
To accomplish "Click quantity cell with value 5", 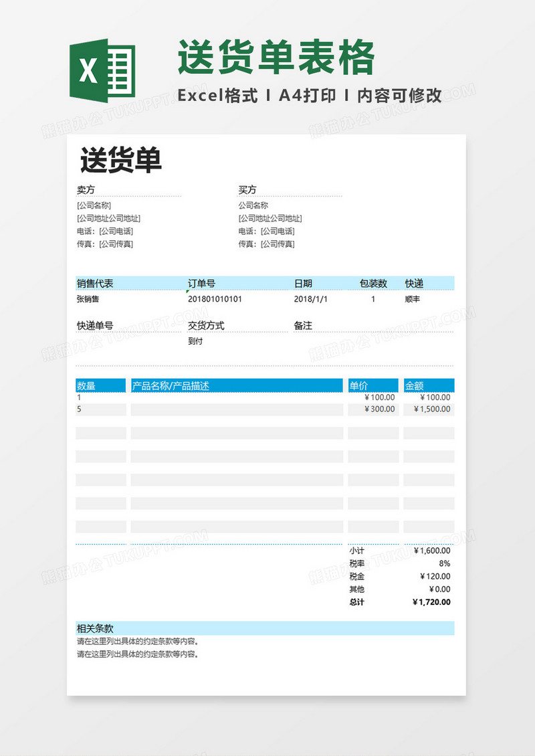I will point(101,409).
